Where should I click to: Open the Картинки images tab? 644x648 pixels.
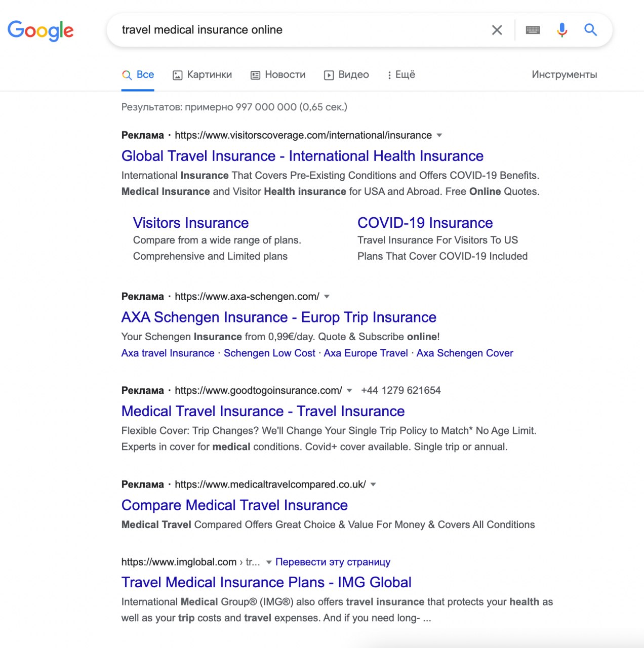[203, 75]
